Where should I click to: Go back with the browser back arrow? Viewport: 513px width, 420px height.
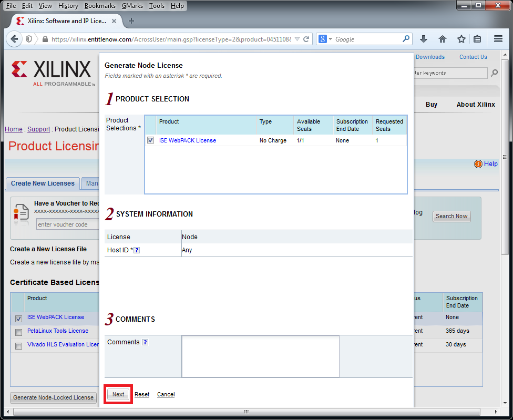click(x=14, y=39)
